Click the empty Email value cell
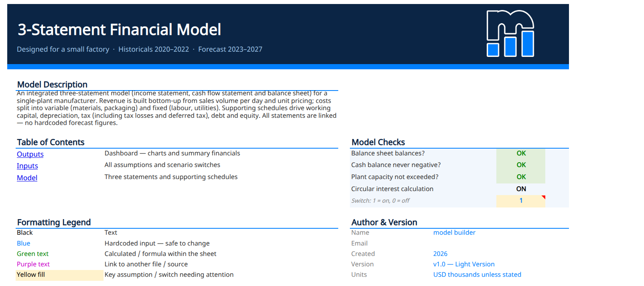 (500, 244)
